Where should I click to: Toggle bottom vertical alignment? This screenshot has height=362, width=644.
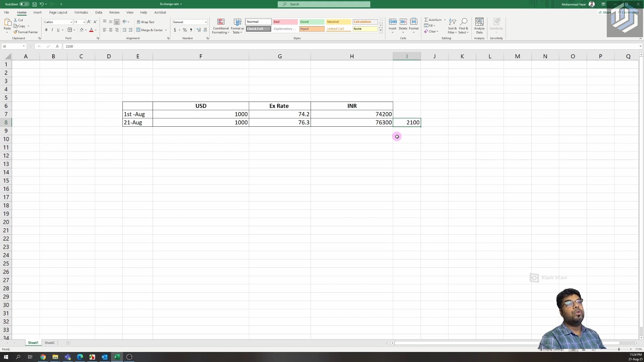point(116,22)
